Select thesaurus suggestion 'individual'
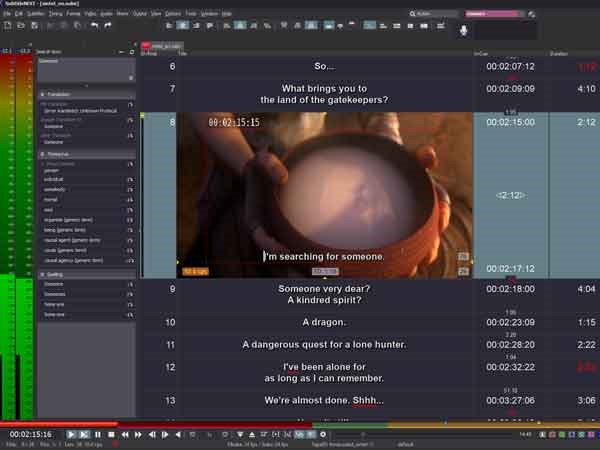 tap(54, 179)
